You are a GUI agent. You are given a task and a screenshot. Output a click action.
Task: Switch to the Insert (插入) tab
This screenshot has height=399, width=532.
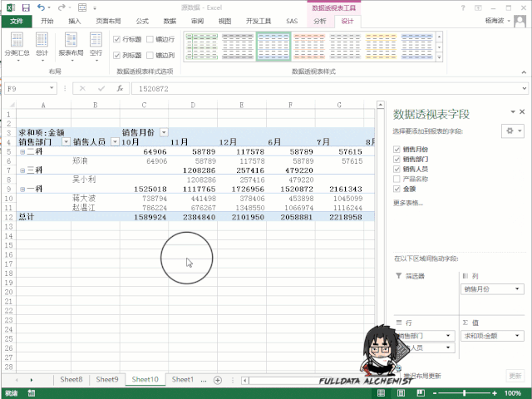pyautogui.click(x=75, y=21)
